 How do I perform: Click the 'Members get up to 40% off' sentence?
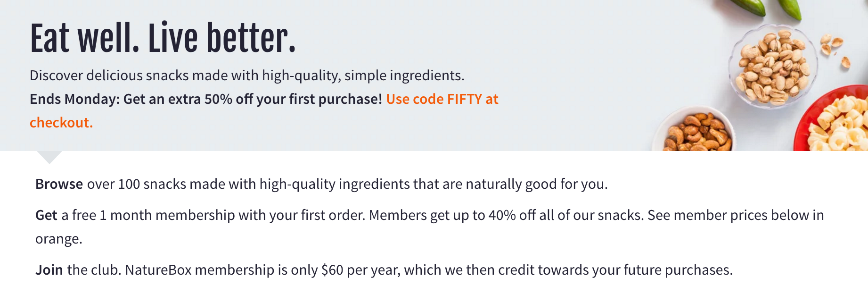453,215
